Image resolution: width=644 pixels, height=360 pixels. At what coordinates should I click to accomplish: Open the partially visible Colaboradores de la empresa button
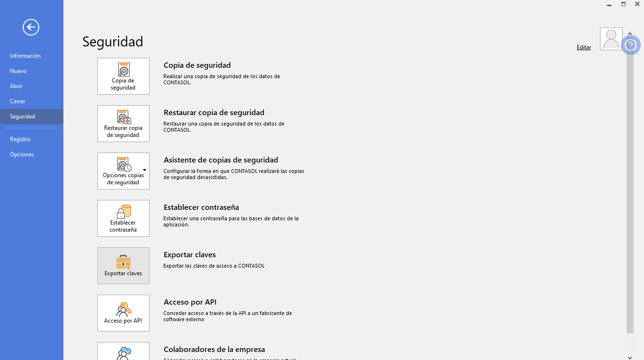coord(124,351)
